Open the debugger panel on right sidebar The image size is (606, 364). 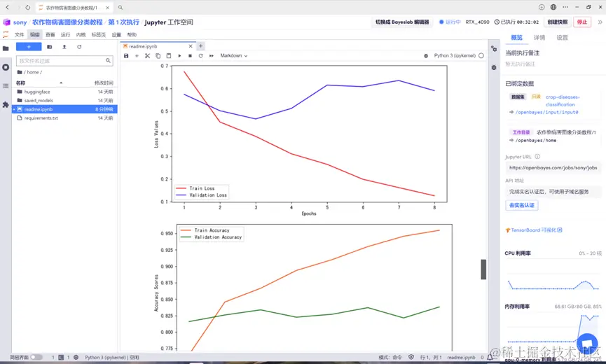pos(494,68)
